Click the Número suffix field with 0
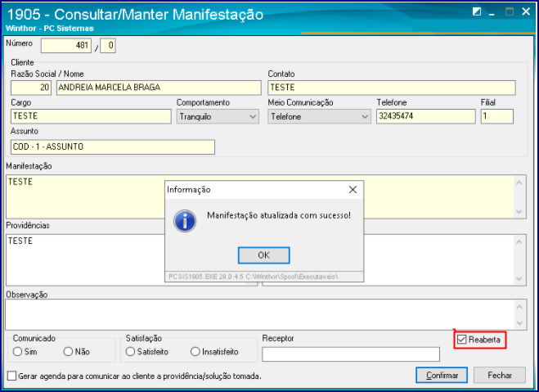539x392 pixels. [x=108, y=45]
